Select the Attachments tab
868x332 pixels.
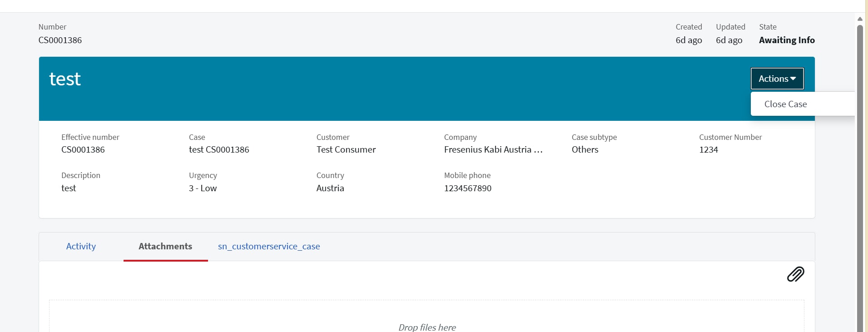(165, 246)
